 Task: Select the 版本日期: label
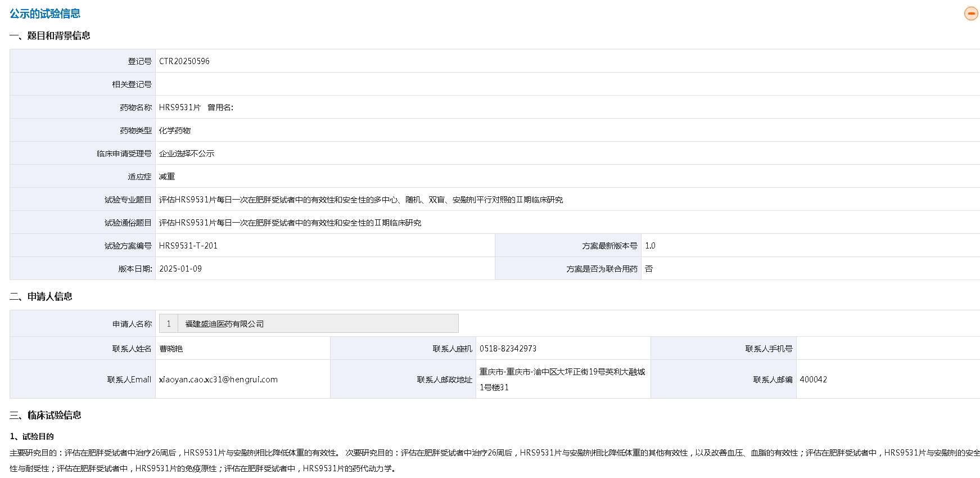click(135, 269)
